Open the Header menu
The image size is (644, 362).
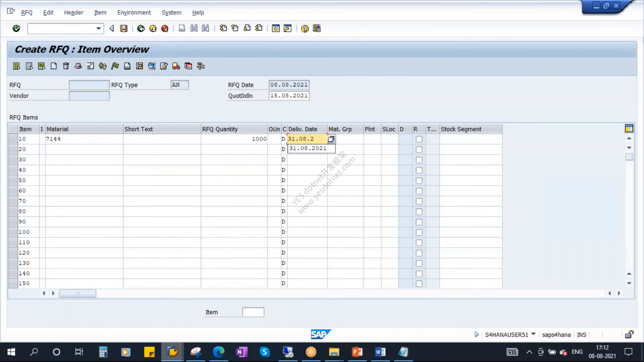point(73,12)
